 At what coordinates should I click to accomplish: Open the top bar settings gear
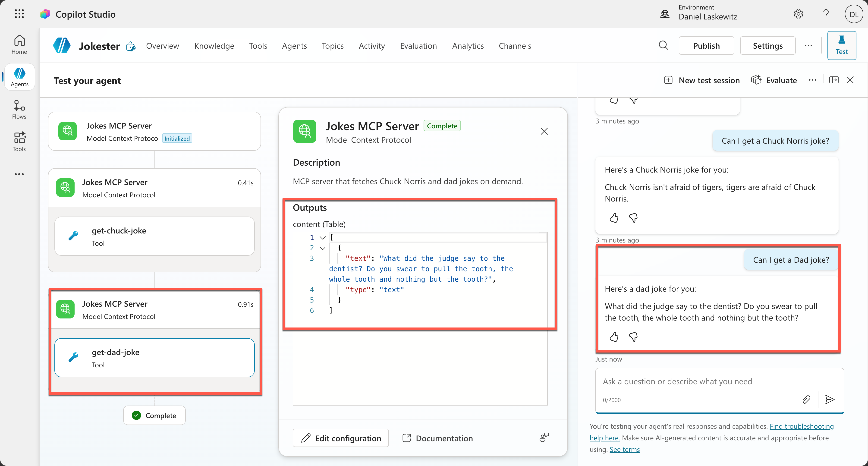pos(798,14)
